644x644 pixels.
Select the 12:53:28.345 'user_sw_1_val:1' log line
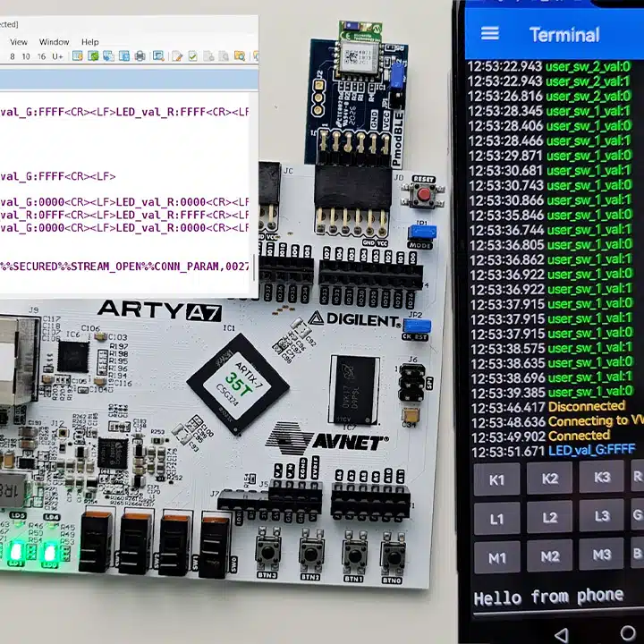point(549,111)
